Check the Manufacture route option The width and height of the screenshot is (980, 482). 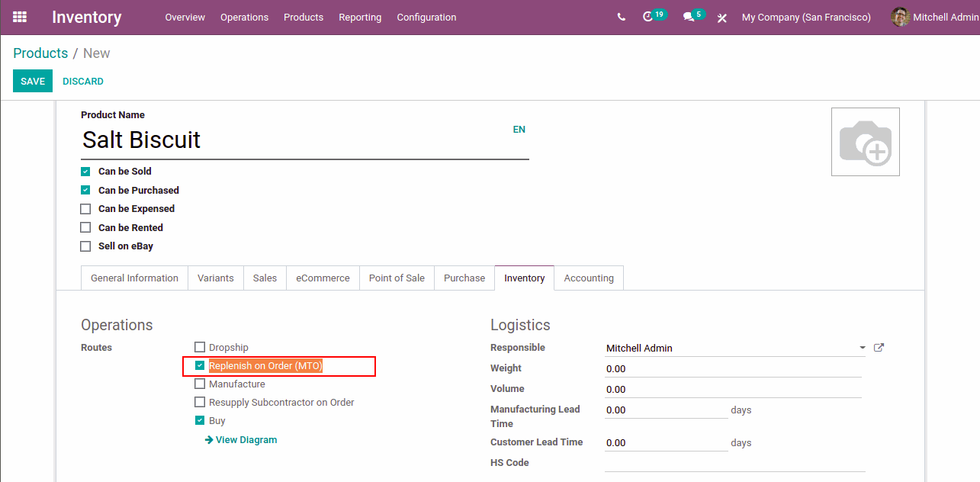(200, 384)
